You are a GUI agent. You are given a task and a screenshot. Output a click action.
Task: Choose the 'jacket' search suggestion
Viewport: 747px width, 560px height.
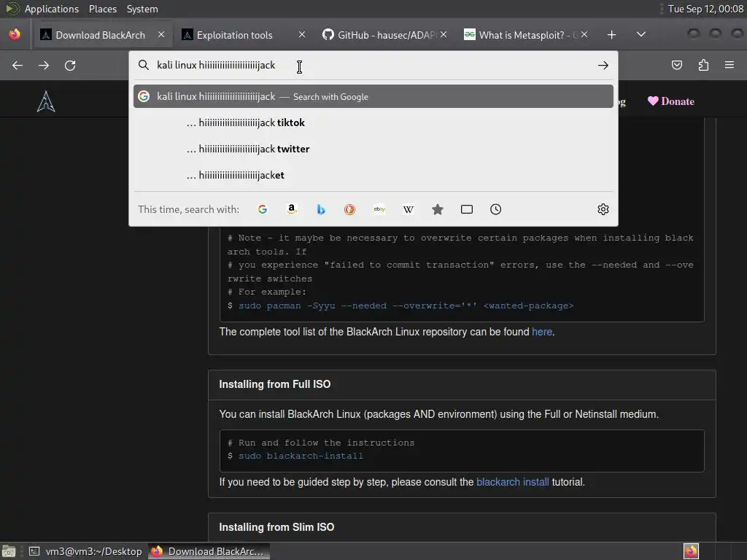click(373, 175)
